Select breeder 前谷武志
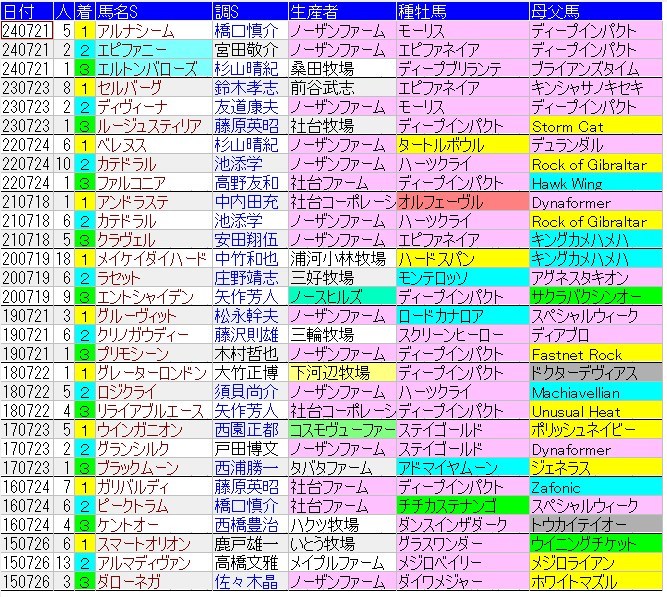Image resolution: width=667 pixels, height=597 pixels. click(x=342, y=88)
